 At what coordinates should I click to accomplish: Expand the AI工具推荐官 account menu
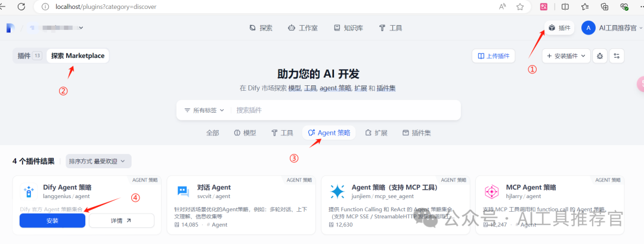tap(621, 28)
